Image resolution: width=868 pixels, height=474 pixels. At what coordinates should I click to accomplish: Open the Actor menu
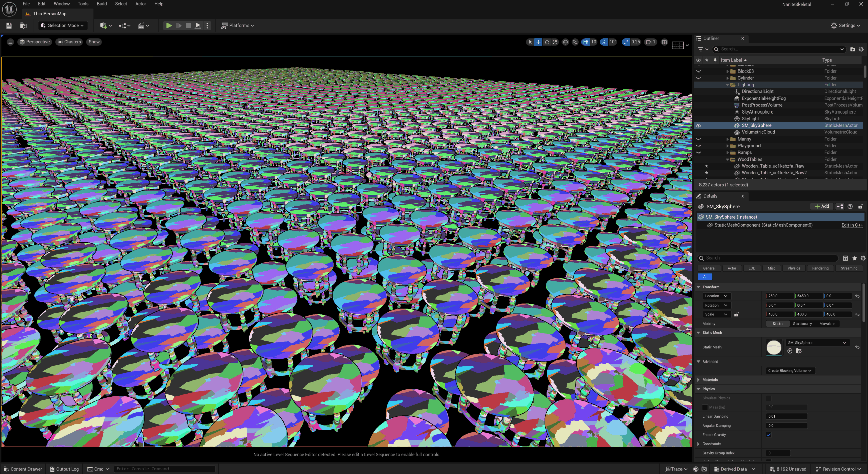coord(141,4)
